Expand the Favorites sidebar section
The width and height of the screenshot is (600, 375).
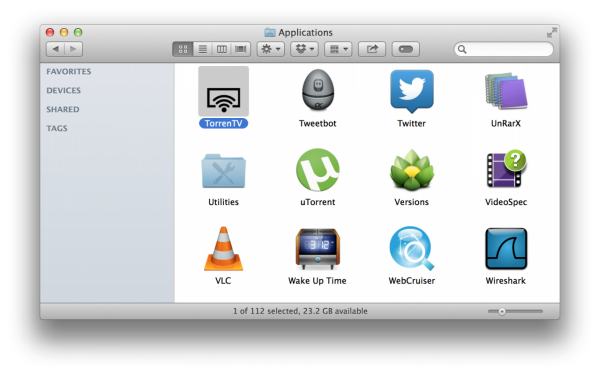point(69,72)
